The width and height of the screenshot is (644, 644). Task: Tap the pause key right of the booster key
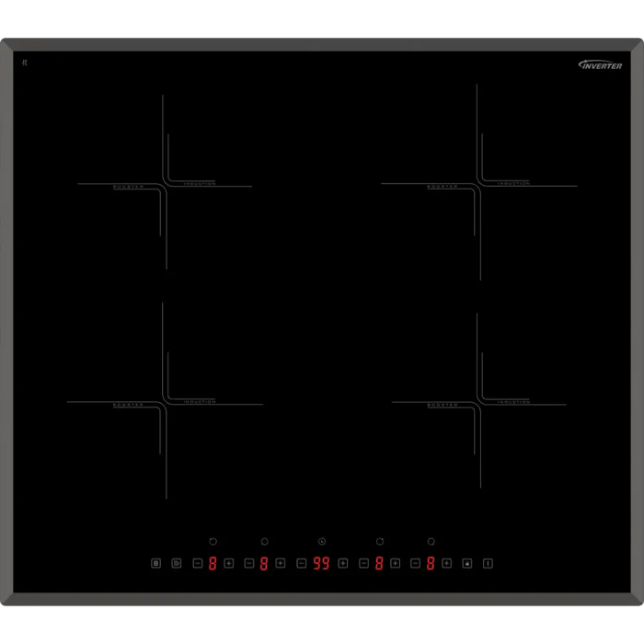tap(177, 563)
